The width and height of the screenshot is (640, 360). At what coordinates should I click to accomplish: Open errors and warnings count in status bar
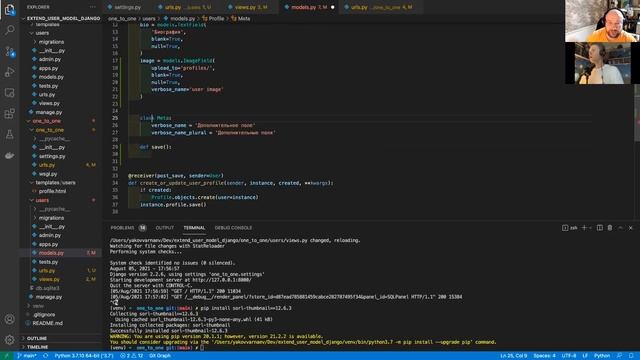coord(131,356)
